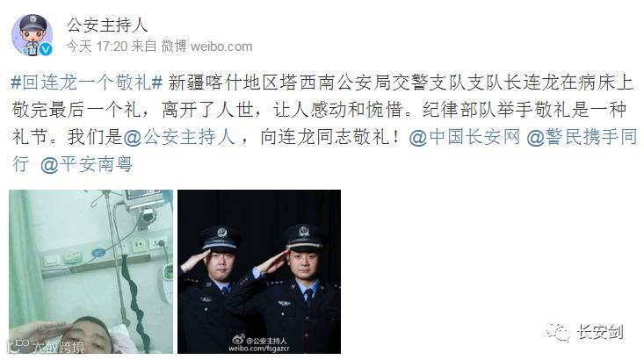644x360 pixels.
Task: Click the @公安主持人 mention in post text
Action: point(179,137)
